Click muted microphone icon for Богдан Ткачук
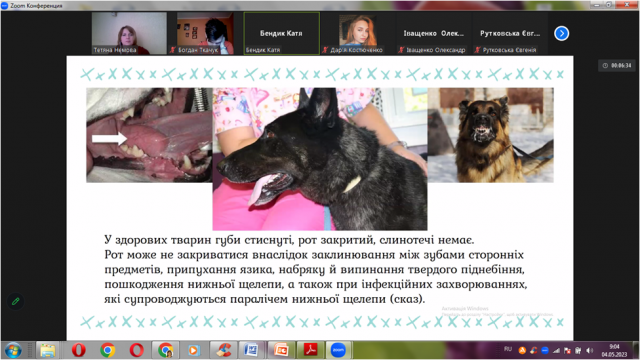This screenshot has width=640, height=360. coord(173,50)
